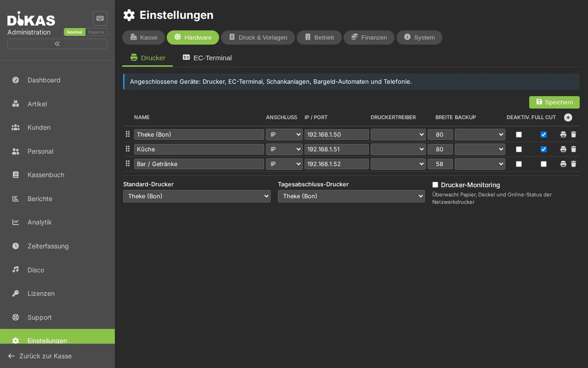Go back via Zurück zur Kasse
The height and width of the screenshot is (368, 588).
[x=57, y=356]
